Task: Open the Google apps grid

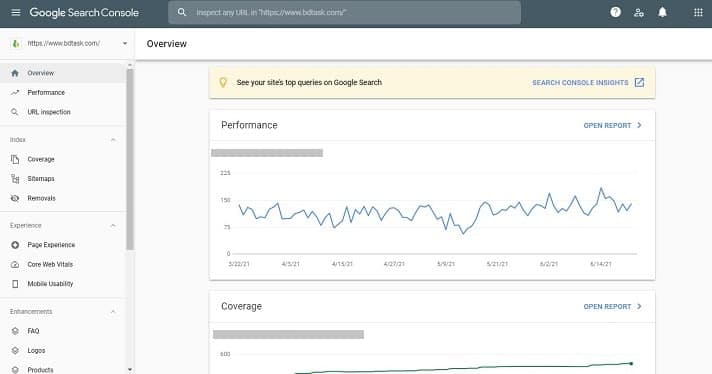Action: (x=698, y=12)
